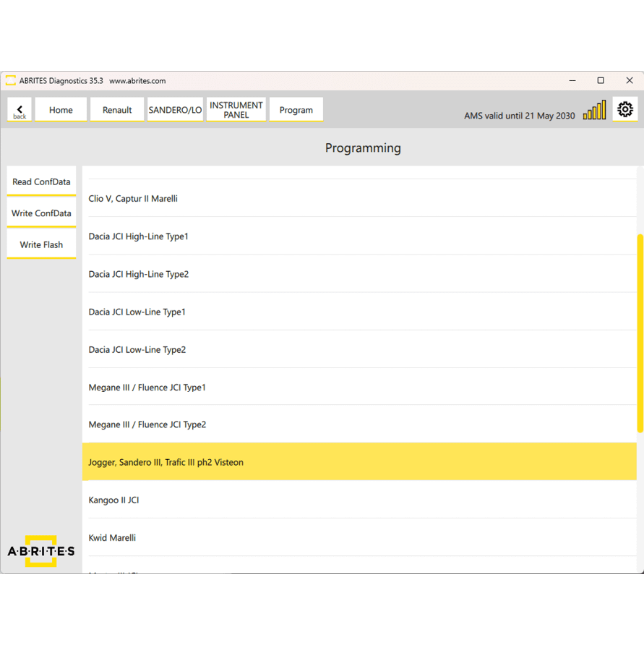644x645 pixels.
Task: Click the back arrow button
Action: coord(20,110)
